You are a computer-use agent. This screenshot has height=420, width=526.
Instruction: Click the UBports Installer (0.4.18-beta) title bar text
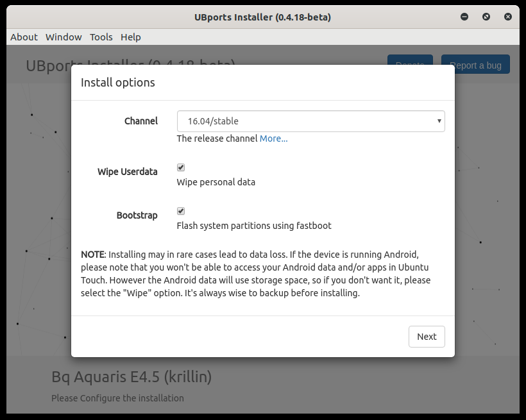coord(262,17)
